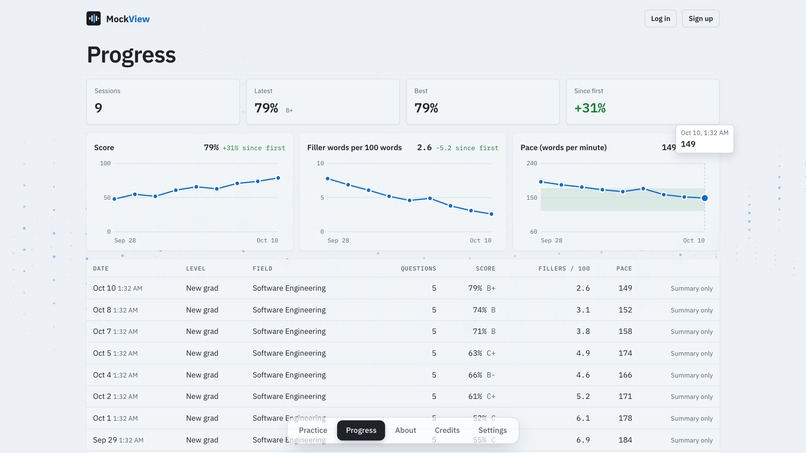Image resolution: width=806 pixels, height=453 pixels.
Task: Click the DATE column header
Action: tap(101, 268)
